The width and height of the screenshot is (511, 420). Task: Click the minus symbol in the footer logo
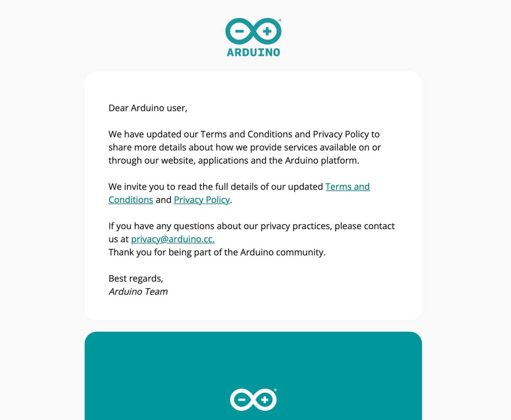click(242, 399)
